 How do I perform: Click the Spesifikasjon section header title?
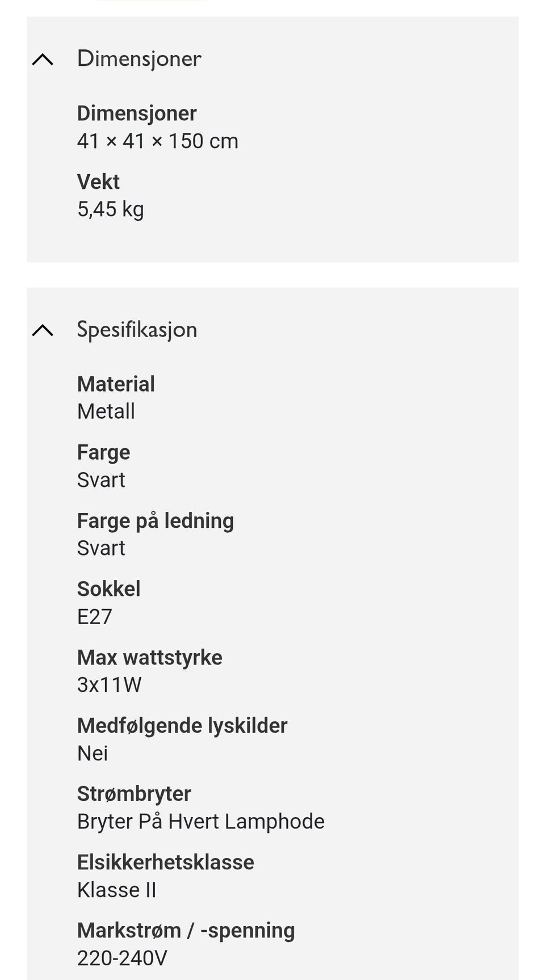137,330
